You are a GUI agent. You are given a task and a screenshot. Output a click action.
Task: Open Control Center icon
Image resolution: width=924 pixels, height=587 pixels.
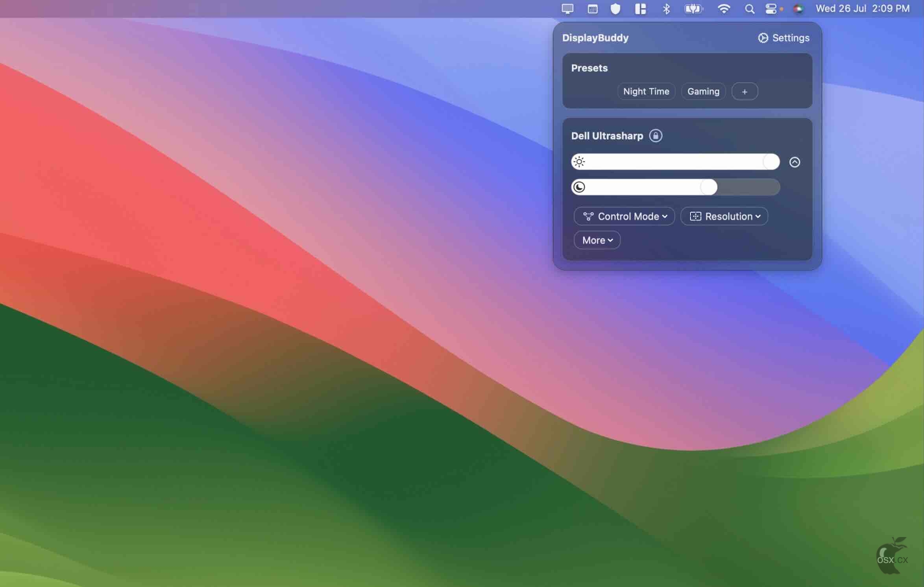[771, 9]
